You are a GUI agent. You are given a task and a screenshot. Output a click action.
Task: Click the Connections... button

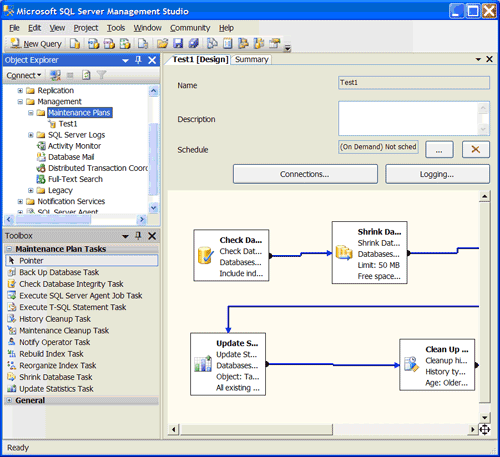[x=305, y=174]
